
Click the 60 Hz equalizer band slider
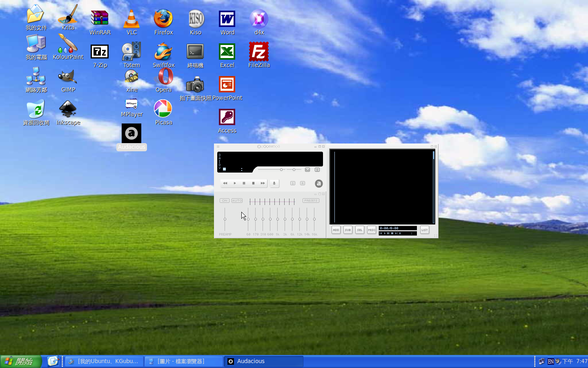(x=248, y=219)
